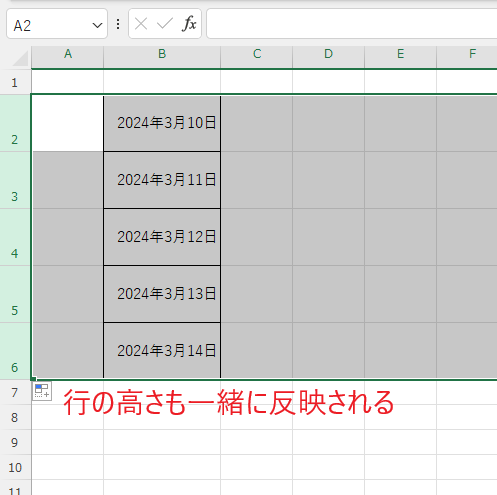Select empty cell B9
The width and height of the screenshot is (497, 495).
coord(162,442)
